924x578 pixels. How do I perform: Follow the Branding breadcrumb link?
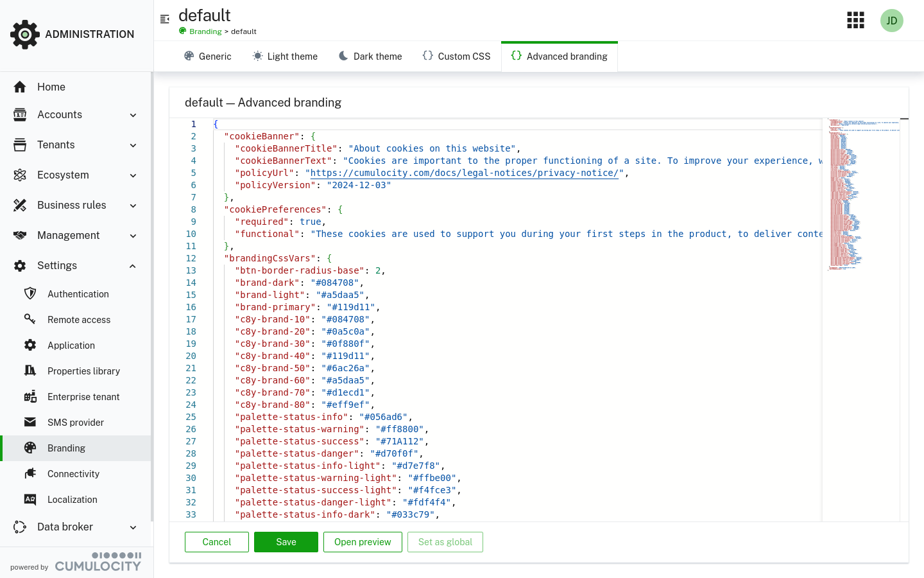click(x=205, y=31)
